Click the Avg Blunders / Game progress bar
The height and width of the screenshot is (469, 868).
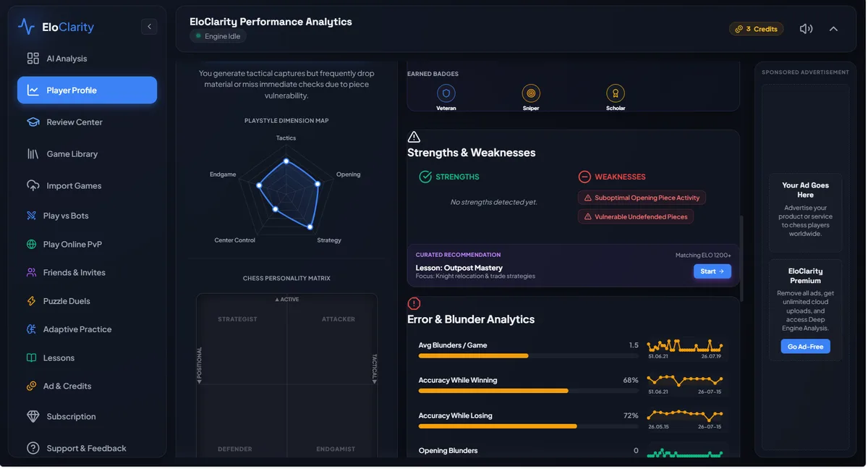coord(528,356)
